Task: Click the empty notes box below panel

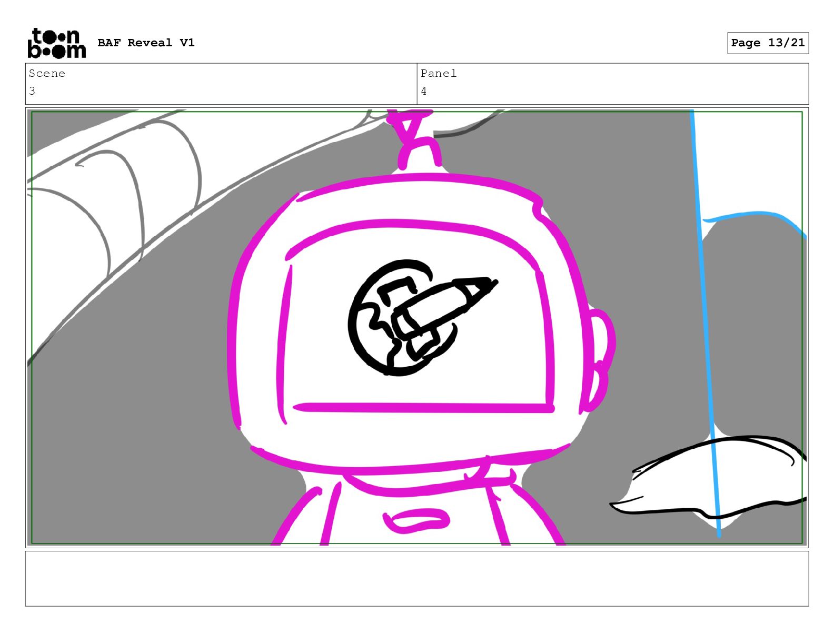Action: click(x=416, y=578)
